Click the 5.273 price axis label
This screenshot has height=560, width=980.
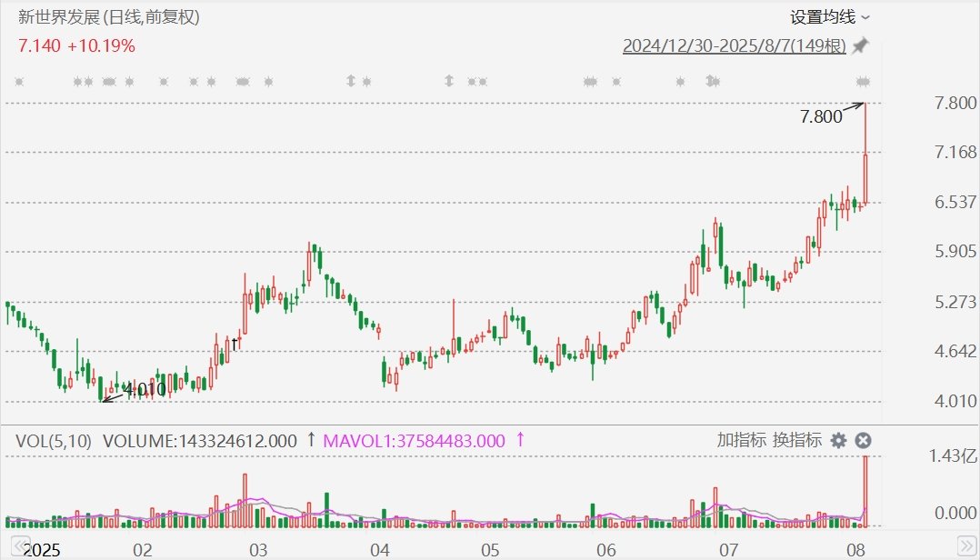tap(955, 302)
